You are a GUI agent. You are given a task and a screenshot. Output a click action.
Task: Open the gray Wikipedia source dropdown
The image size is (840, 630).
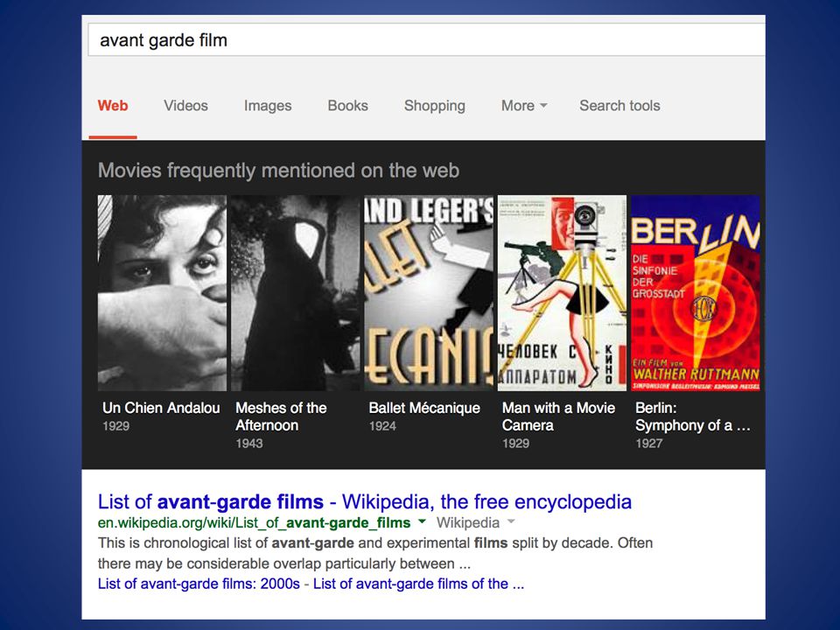coord(511,521)
